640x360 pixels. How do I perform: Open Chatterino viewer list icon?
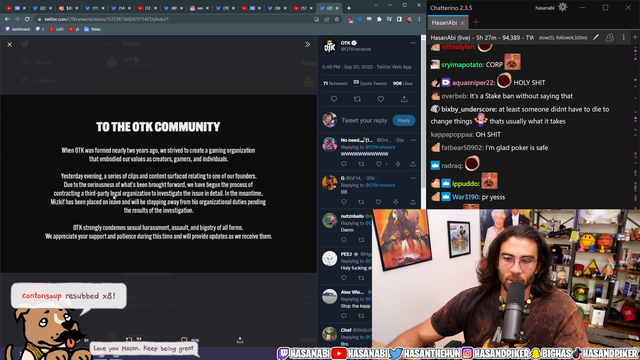coord(609,37)
